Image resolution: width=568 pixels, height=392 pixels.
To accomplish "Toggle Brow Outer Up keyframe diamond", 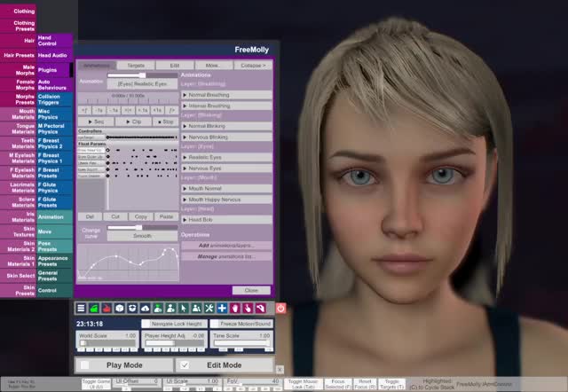I will pyautogui.click(x=107, y=156).
